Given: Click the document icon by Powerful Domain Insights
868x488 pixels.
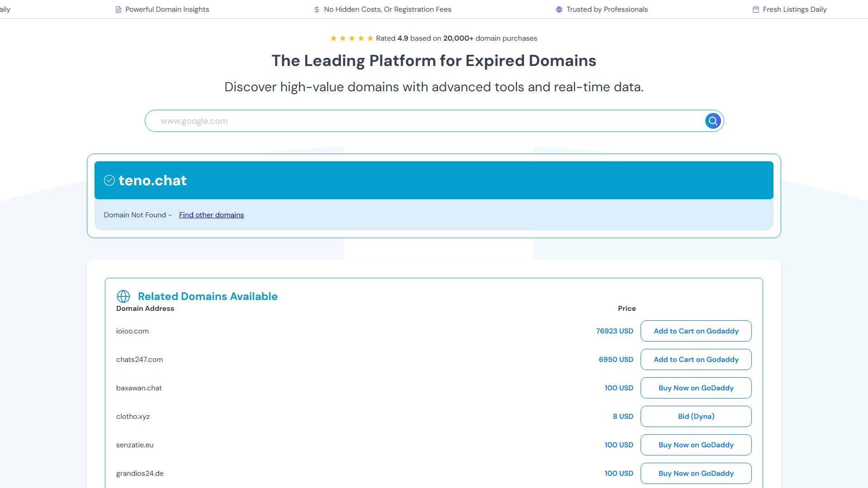Looking at the screenshot, I should click(x=118, y=9).
